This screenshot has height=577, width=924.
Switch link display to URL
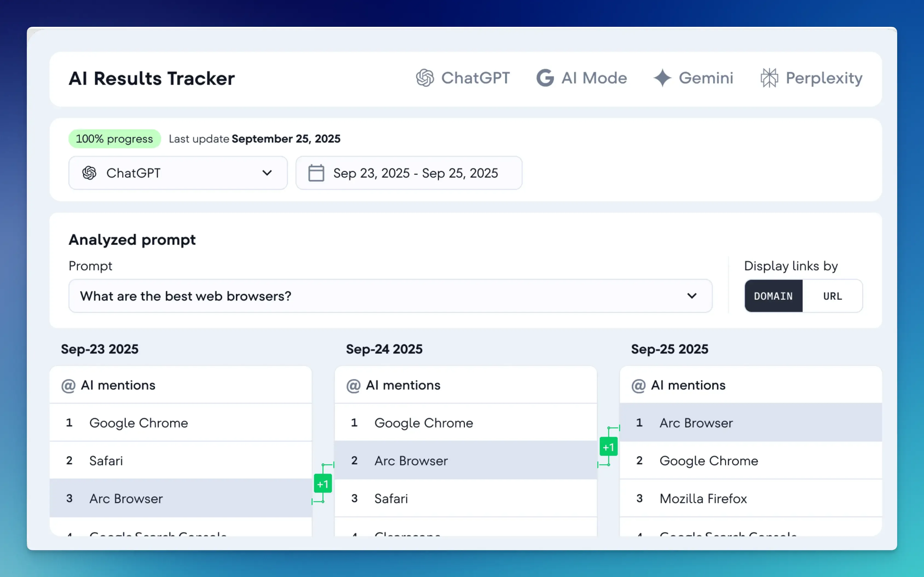click(x=832, y=296)
